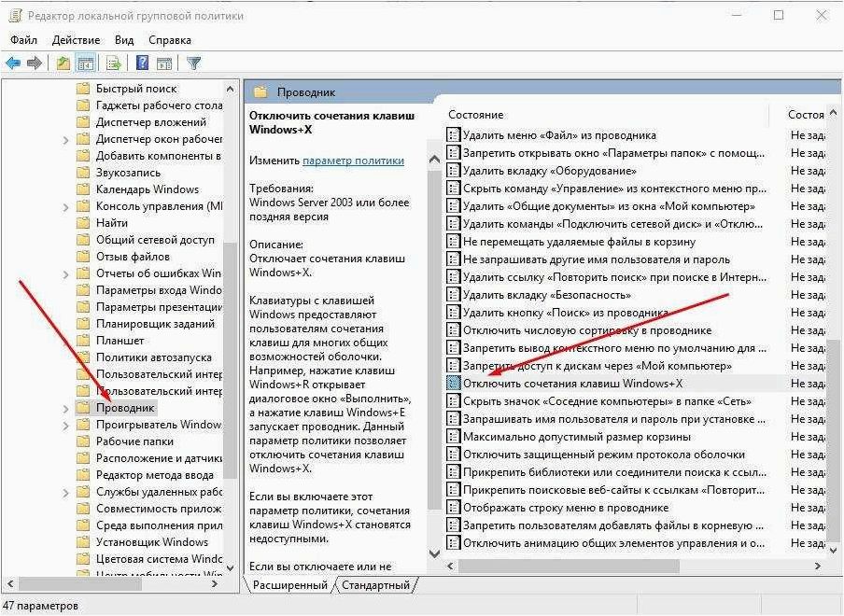Screen dimensions: 844x616
Task: Click the Filter funnel toolbar icon
Action: tap(194, 63)
